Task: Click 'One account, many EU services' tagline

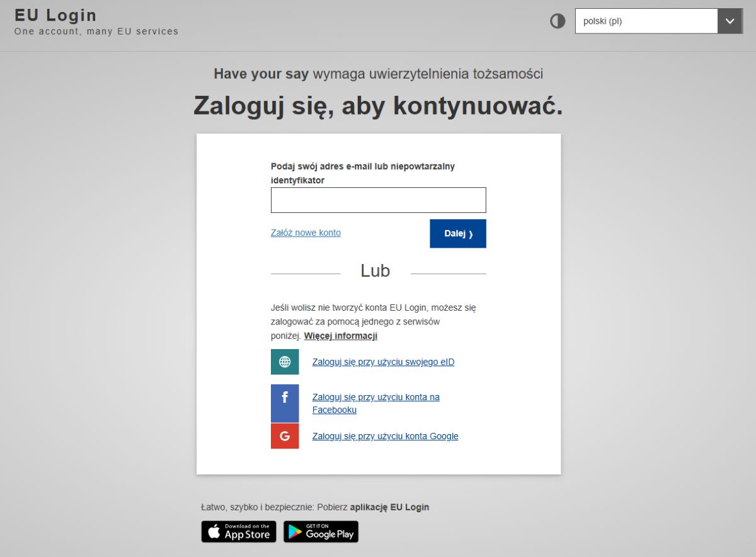Action: click(x=96, y=32)
